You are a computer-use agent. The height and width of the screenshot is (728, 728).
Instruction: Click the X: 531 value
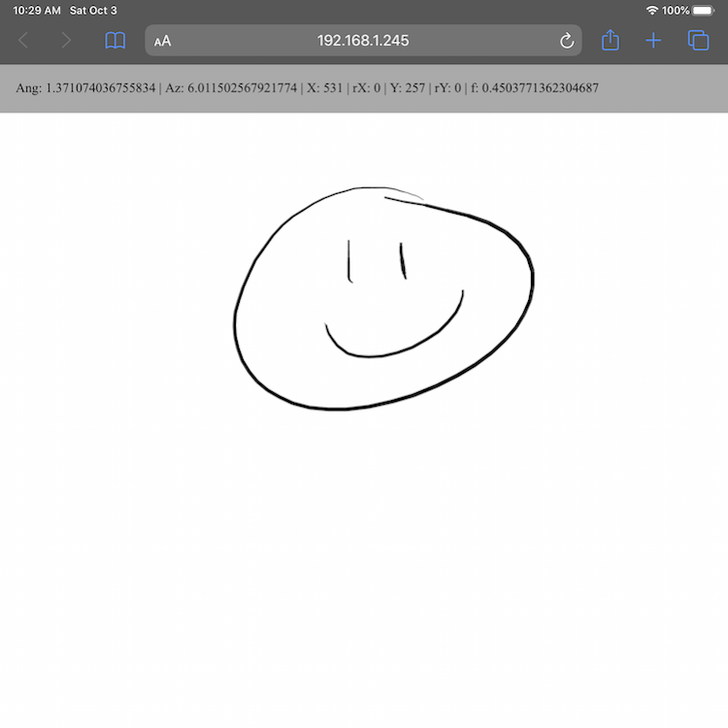pos(324,87)
